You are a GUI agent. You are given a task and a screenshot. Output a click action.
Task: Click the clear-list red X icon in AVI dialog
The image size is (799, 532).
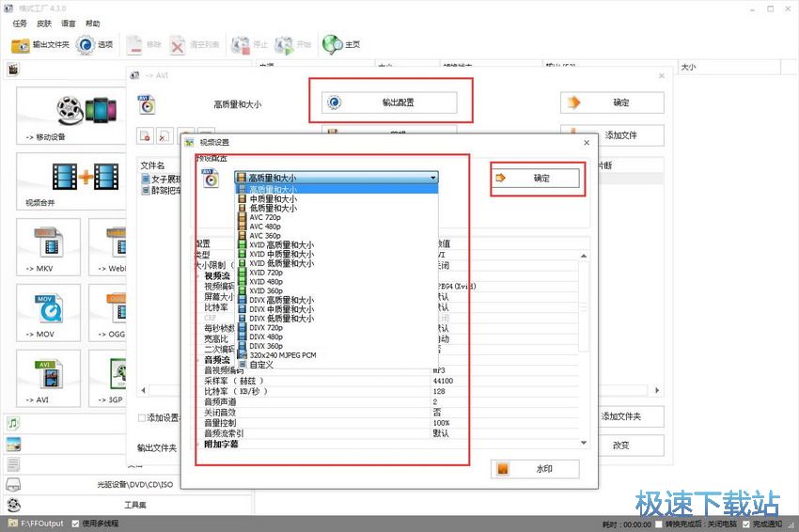pyautogui.click(x=164, y=135)
